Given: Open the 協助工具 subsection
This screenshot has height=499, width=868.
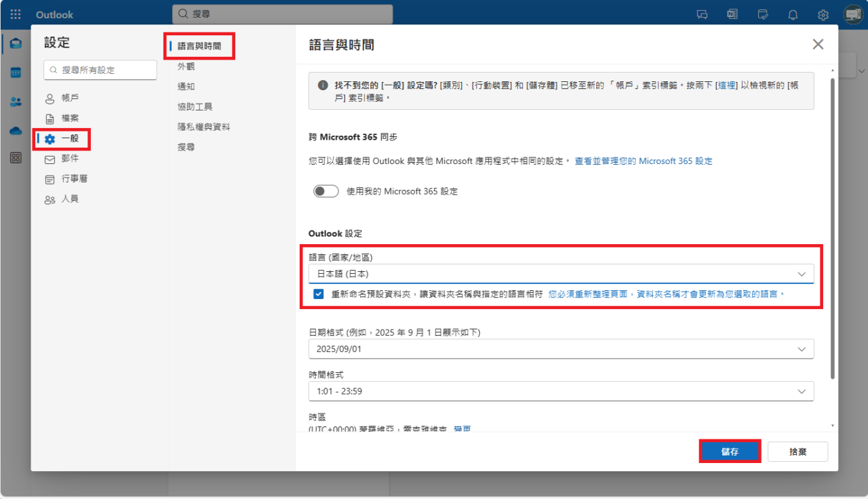Looking at the screenshot, I should (195, 107).
